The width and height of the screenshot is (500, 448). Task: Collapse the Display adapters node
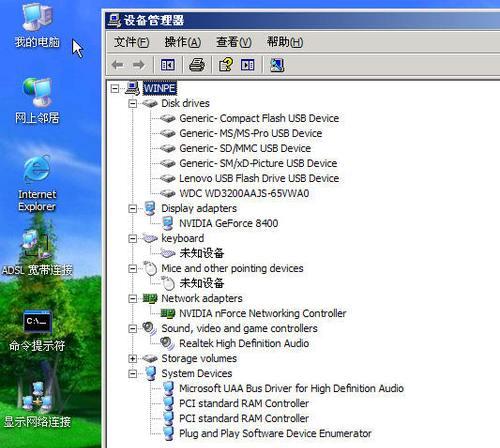pyautogui.click(x=133, y=209)
